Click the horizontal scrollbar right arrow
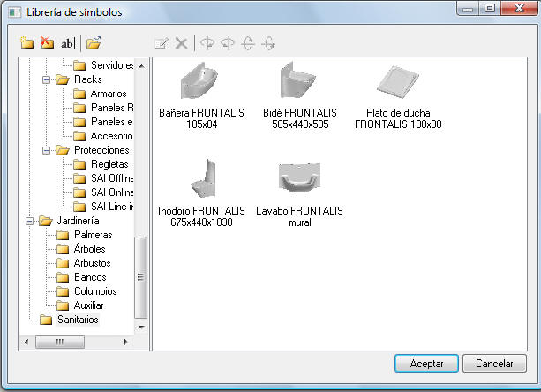Screen dimensions: 541x392 pyautogui.click(x=126, y=342)
